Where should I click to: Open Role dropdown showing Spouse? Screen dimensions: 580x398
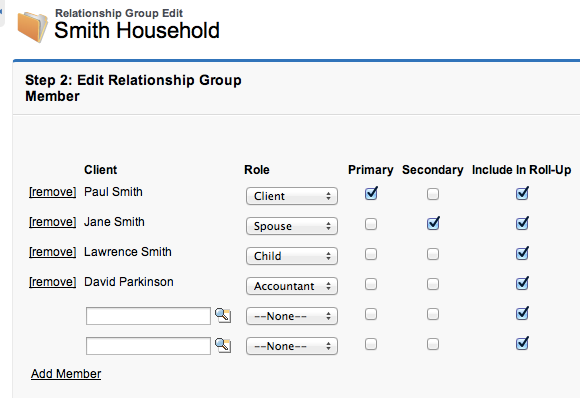(292, 226)
